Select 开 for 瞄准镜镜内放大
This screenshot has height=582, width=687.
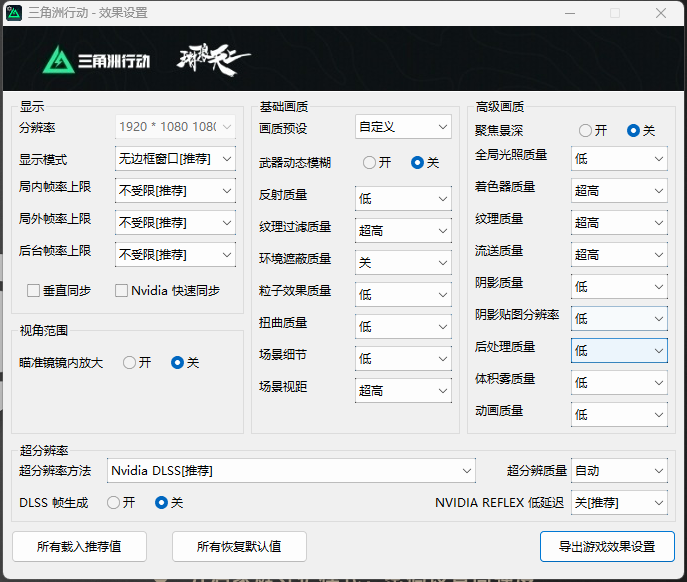[x=130, y=363]
